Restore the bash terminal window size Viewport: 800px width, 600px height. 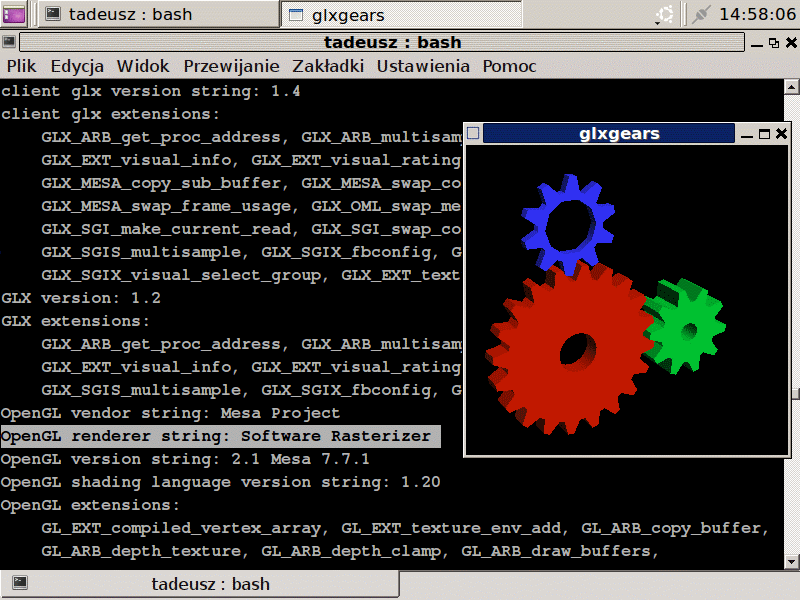pos(773,42)
